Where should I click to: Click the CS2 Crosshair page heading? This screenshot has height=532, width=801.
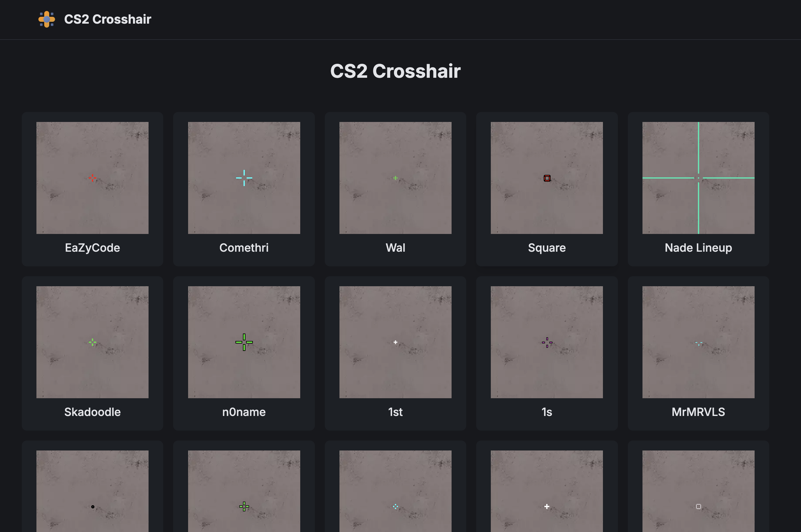click(x=395, y=71)
